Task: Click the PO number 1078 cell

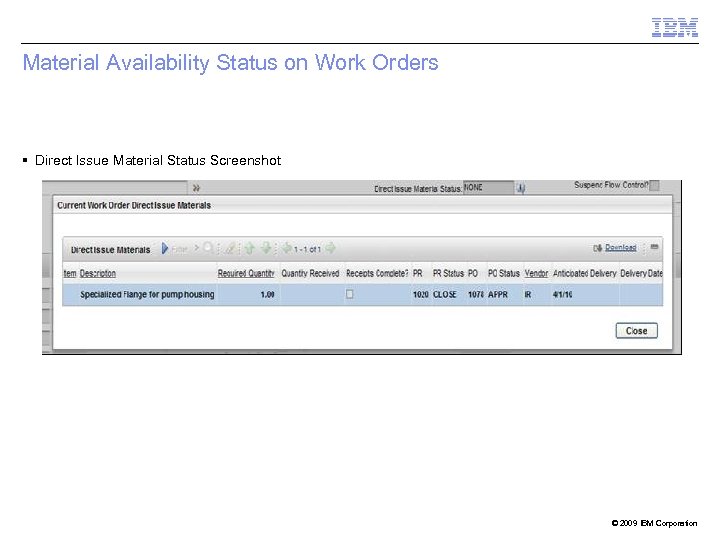Action: [476, 294]
